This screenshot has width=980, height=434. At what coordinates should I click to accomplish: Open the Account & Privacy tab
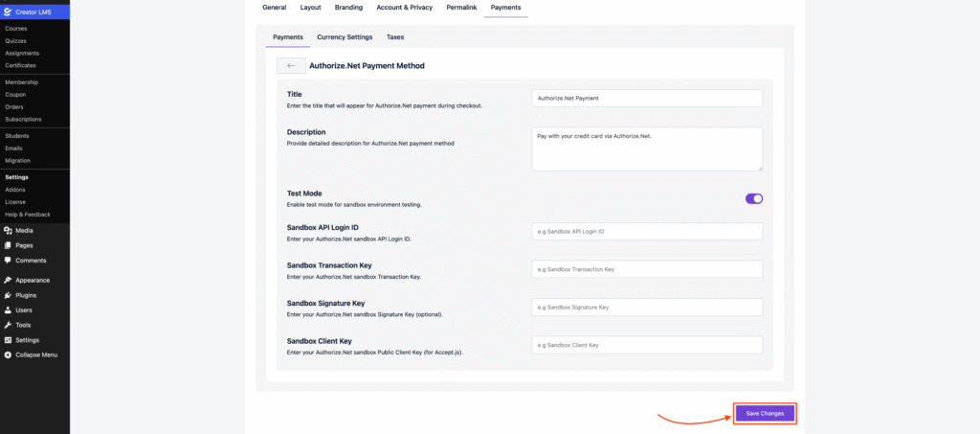pyautogui.click(x=405, y=8)
